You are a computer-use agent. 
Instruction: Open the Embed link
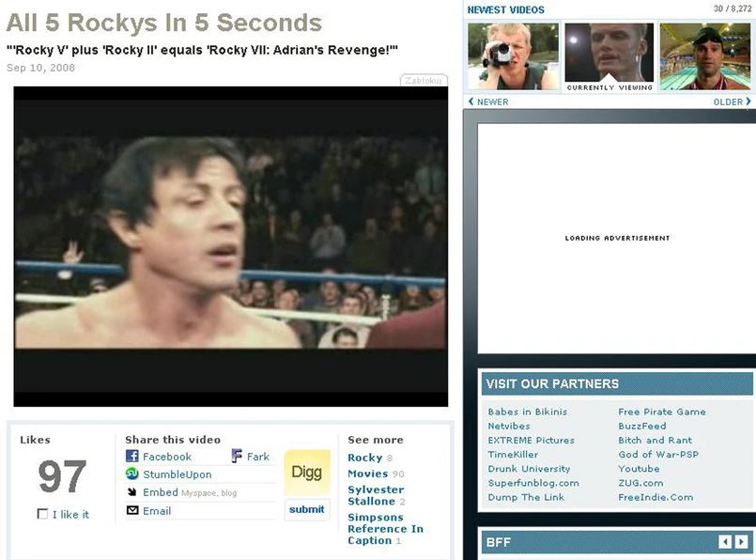(x=161, y=492)
